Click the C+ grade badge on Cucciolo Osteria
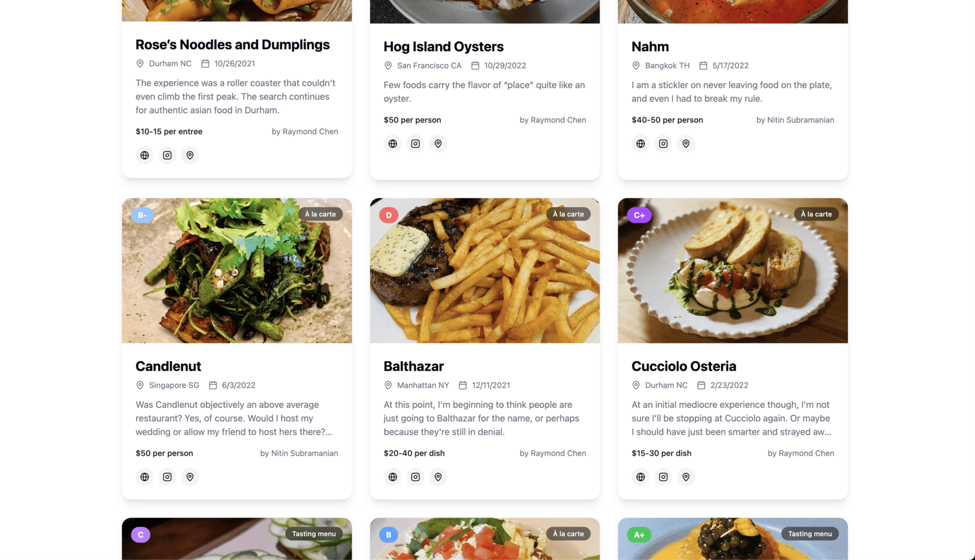Image resolution: width=975 pixels, height=560 pixels. click(x=639, y=215)
